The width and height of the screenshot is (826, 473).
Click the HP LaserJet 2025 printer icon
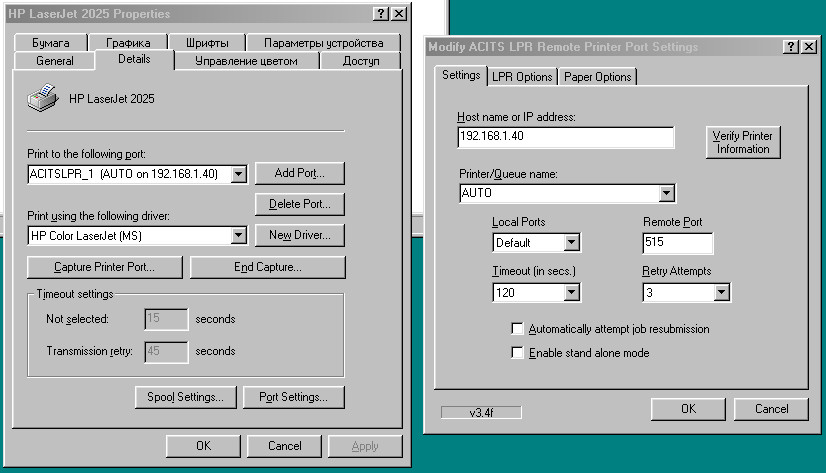[43, 97]
